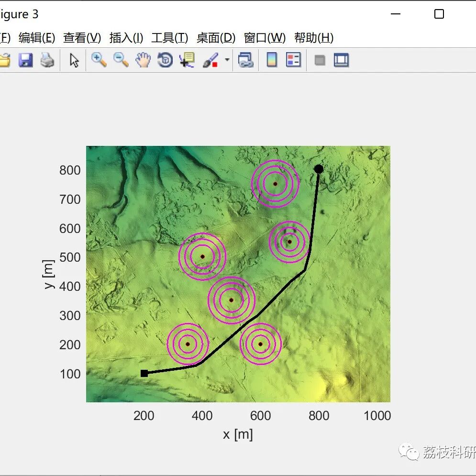Screen dimensions: 476x476
Task: Open the 工具(T) menu
Action: coord(169,38)
